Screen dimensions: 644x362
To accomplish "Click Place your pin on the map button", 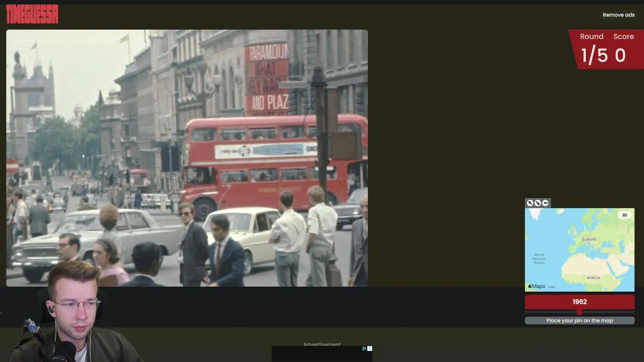I will coord(580,320).
